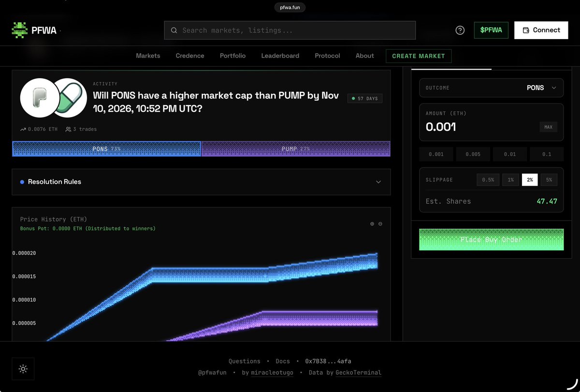Click the Connect wallet button
This screenshot has width=580, height=392.
(541, 30)
